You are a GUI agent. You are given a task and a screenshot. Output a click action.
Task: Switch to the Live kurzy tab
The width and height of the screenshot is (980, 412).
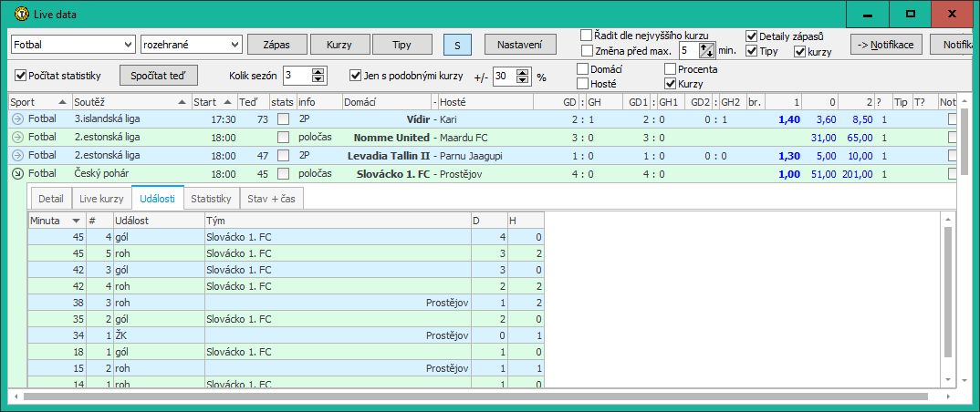tap(101, 199)
